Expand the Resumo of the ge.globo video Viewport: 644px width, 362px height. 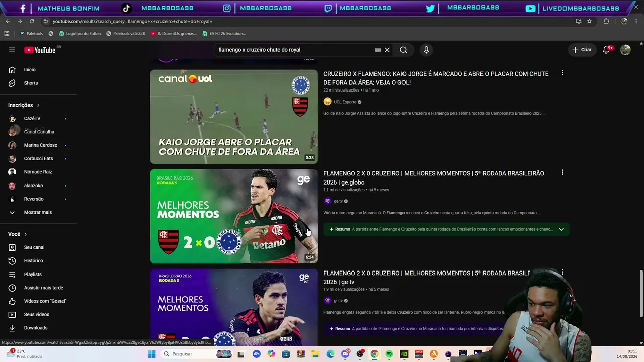561,229
